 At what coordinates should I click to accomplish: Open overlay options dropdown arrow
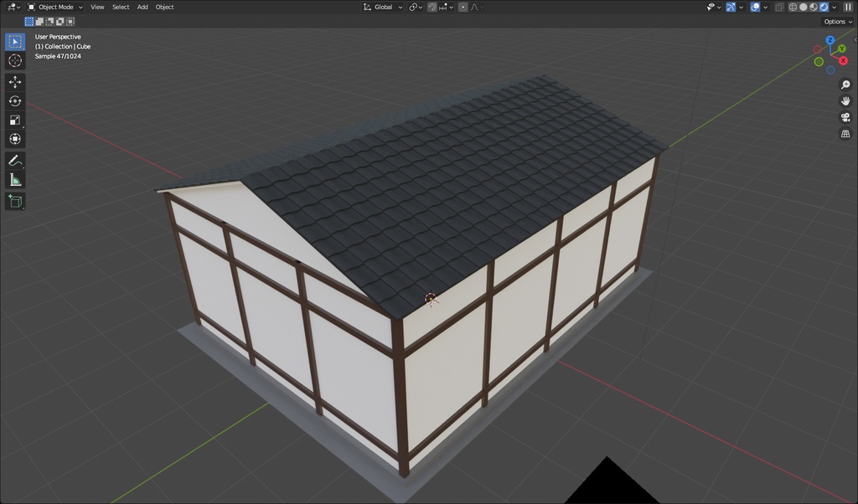[x=766, y=7]
